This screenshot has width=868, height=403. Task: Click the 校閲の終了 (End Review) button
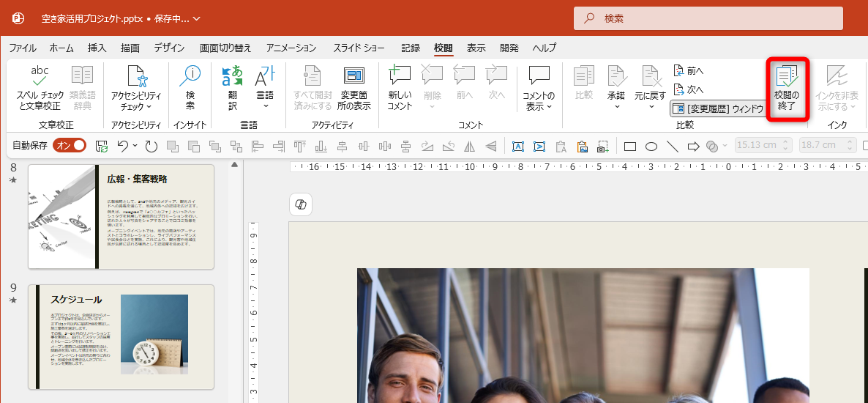point(787,89)
